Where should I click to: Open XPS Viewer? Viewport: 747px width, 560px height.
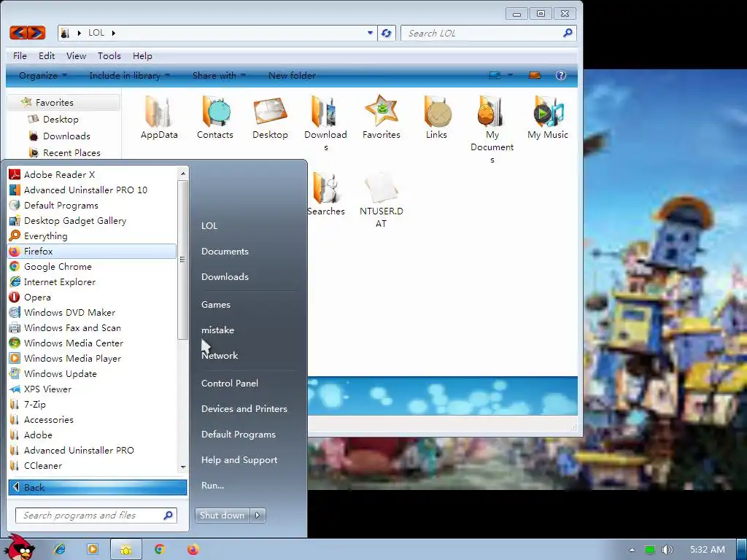click(x=92, y=389)
